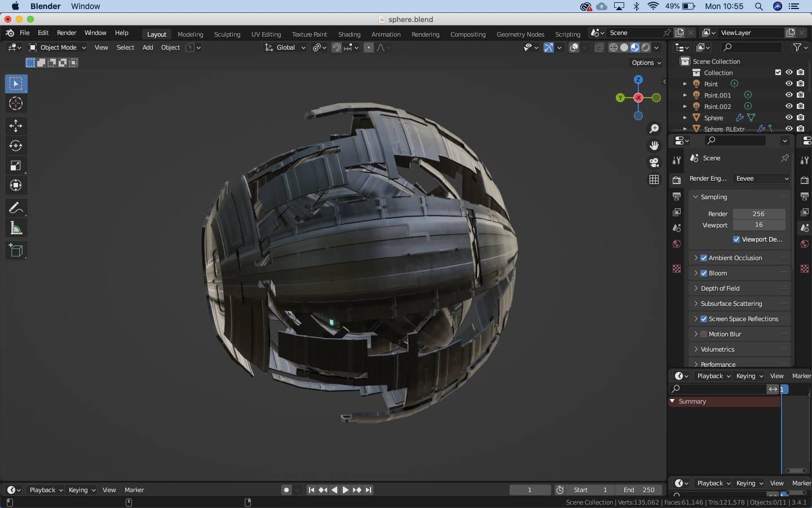Viewport: 812px width, 508px height.
Task: Select the Annotate tool
Action: click(16, 208)
